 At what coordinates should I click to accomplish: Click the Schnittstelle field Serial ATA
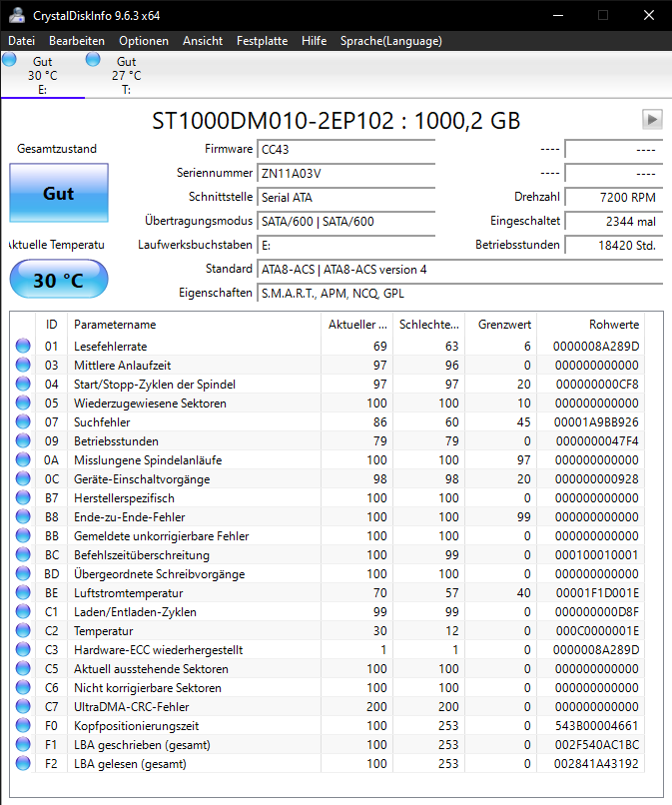pyautogui.click(x=346, y=198)
